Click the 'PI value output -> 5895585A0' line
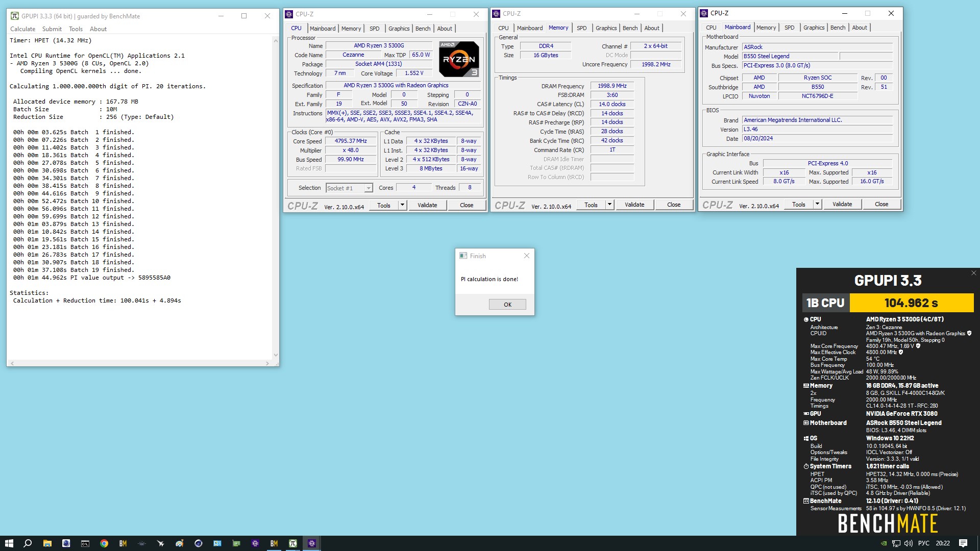The height and width of the screenshot is (551, 980). tap(92, 278)
